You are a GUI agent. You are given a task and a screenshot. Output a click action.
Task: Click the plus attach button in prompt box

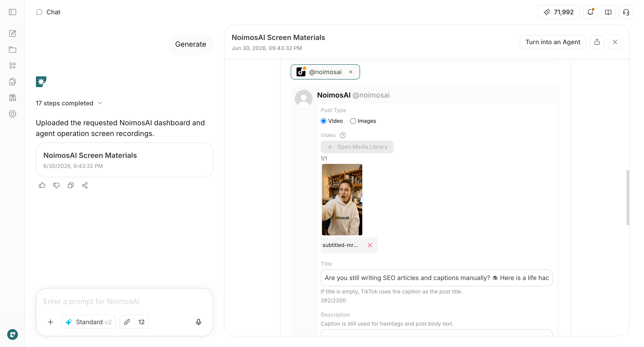point(51,322)
